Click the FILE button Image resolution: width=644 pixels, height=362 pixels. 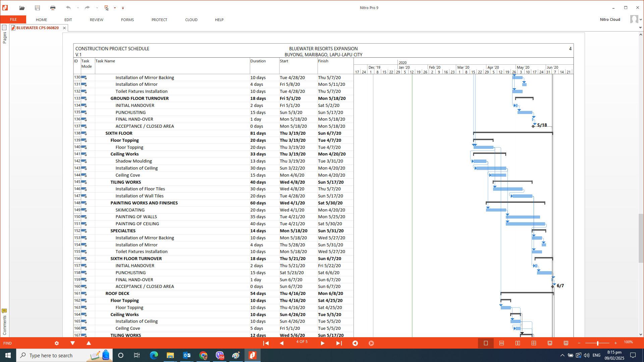pyautogui.click(x=13, y=19)
